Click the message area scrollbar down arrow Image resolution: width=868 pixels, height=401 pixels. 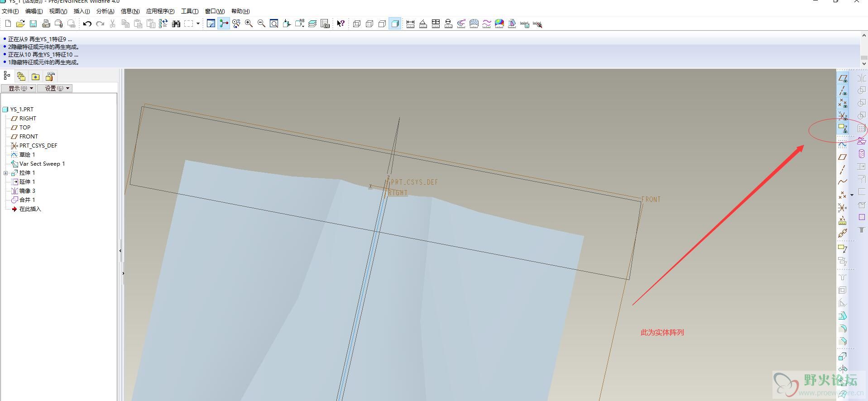tap(864, 63)
